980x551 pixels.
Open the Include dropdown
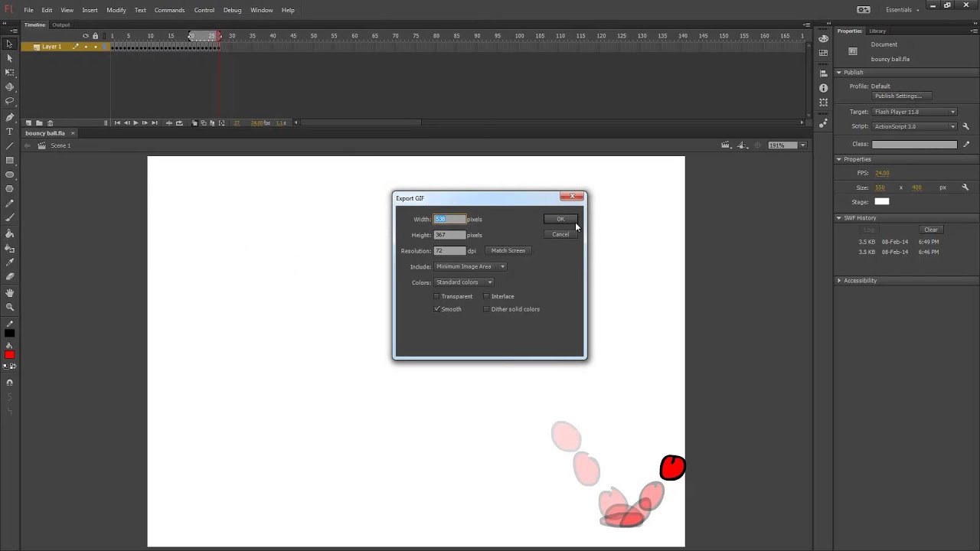470,266
